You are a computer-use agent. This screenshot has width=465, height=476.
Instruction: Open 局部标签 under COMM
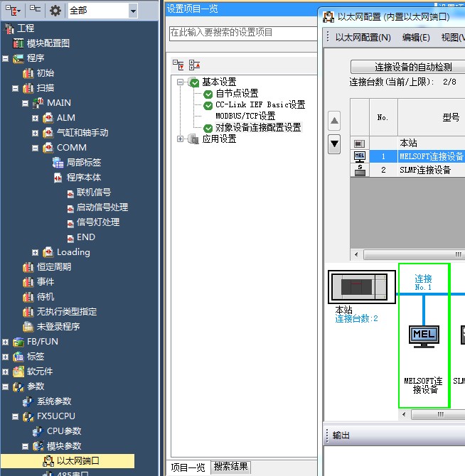83,163
